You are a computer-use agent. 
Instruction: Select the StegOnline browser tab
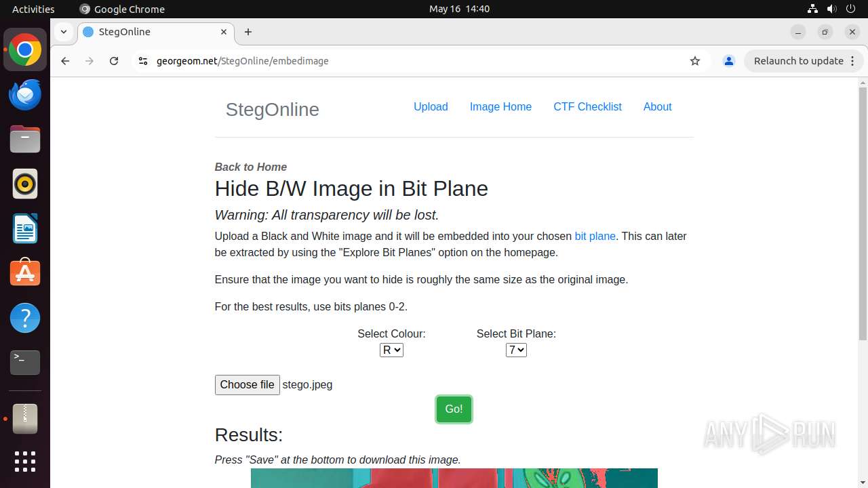click(x=155, y=32)
